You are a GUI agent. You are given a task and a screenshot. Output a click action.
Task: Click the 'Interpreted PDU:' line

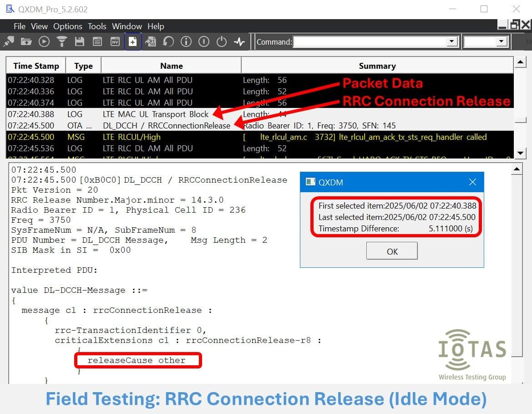[54, 271]
